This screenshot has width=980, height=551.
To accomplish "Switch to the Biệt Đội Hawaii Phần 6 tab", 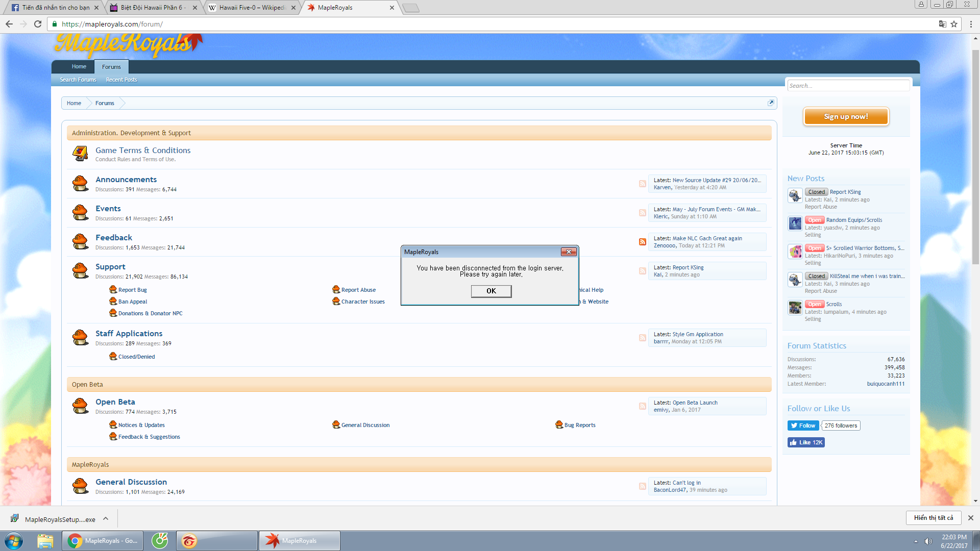I will 153,8.
